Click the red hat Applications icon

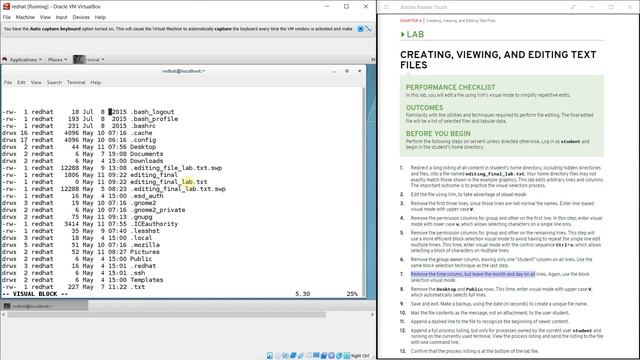click(x=4, y=60)
